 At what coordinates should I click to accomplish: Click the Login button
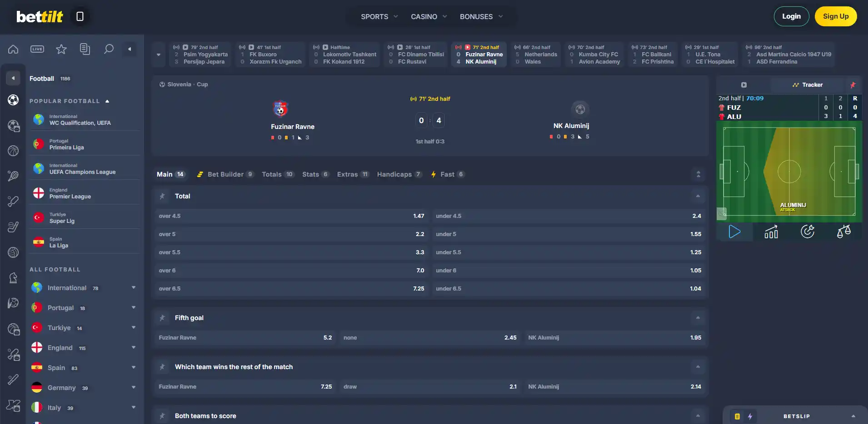(x=791, y=16)
